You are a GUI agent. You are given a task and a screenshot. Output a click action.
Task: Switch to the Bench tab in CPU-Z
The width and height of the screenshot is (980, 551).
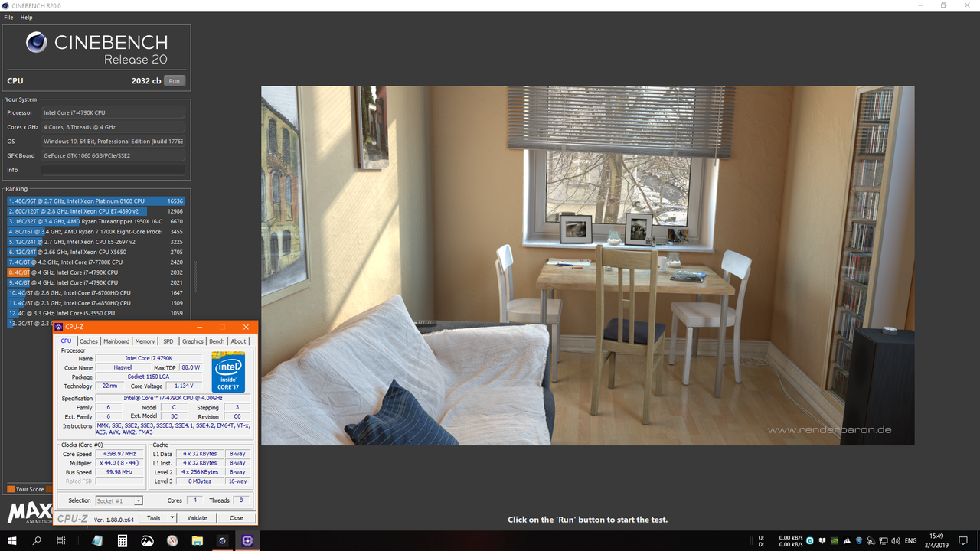[x=217, y=341]
